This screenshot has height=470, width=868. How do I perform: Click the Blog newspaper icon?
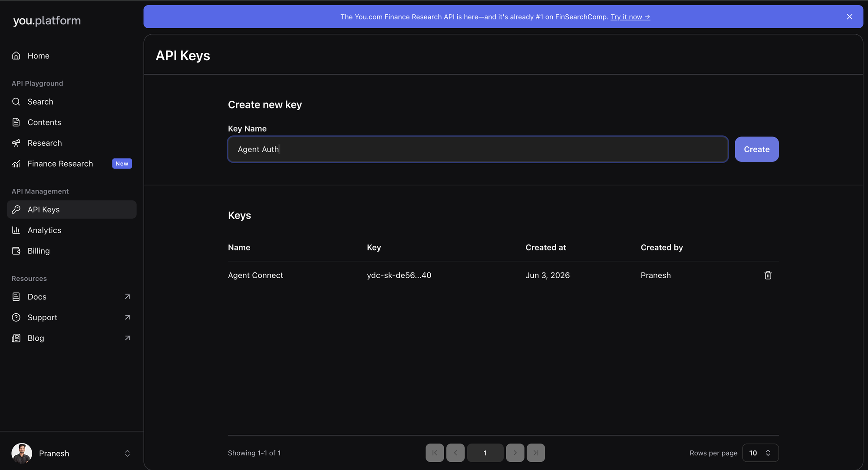pyautogui.click(x=16, y=338)
